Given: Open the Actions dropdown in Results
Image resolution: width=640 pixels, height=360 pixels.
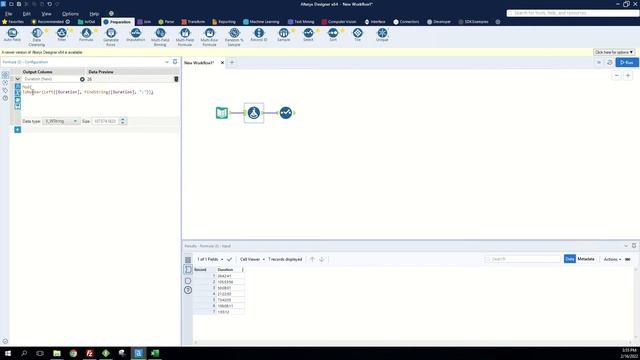Looking at the screenshot, I should tap(612, 259).
